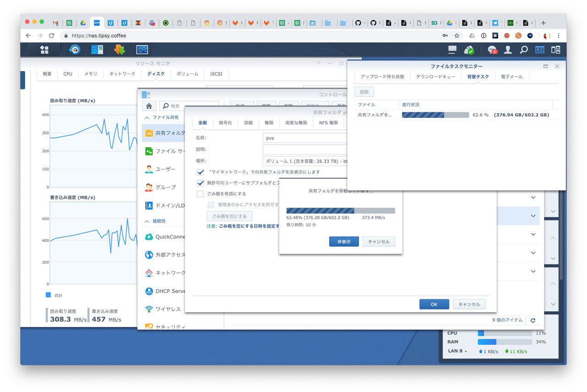
Task: Uncheck hide folder in マイネットワーク checkbox
Action: (200, 172)
